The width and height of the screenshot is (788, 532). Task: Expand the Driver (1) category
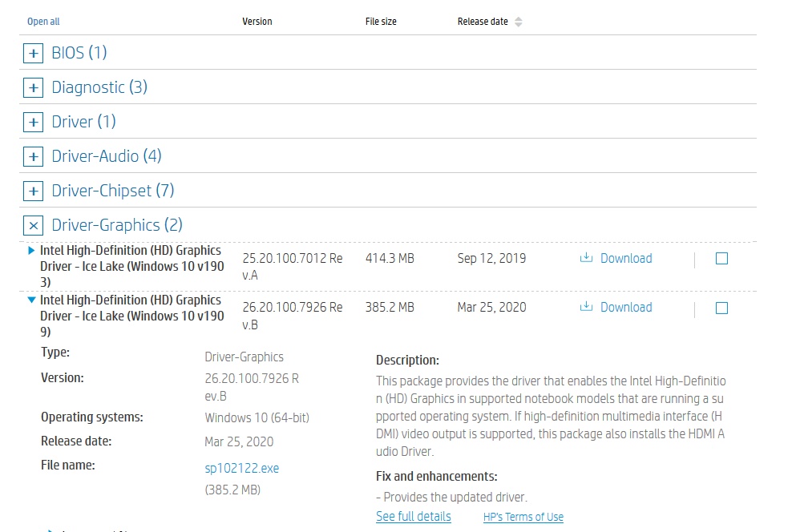[33, 122]
